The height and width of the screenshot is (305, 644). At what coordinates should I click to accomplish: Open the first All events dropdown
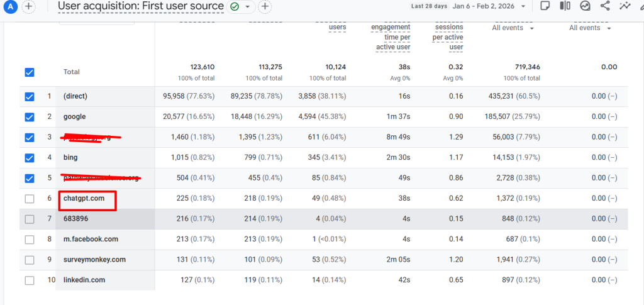[513, 28]
